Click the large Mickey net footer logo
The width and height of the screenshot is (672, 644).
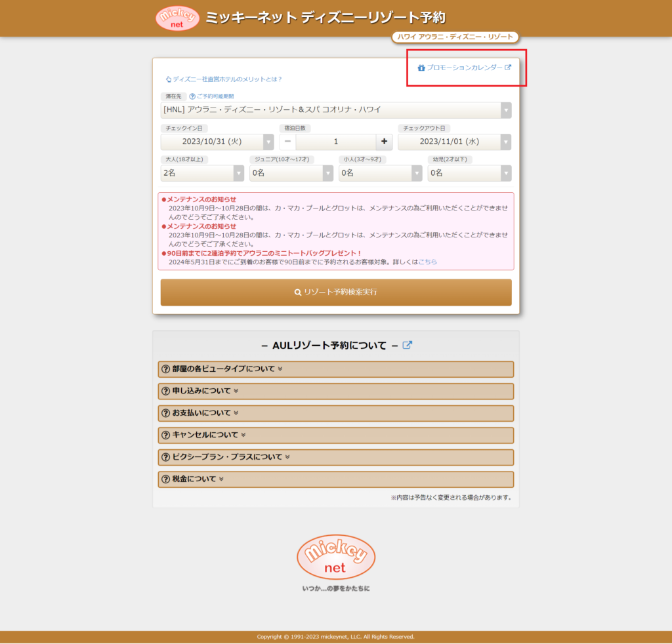336,557
